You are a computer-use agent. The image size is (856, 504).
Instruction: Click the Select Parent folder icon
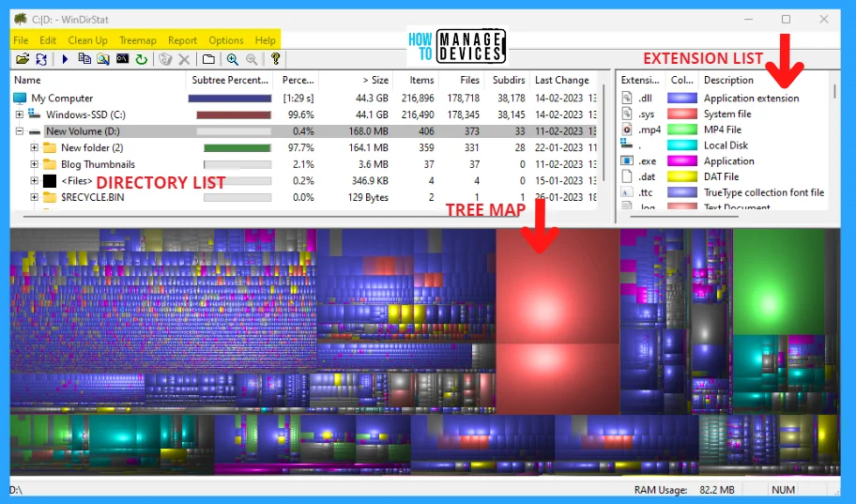pyautogui.click(x=208, y=59)
